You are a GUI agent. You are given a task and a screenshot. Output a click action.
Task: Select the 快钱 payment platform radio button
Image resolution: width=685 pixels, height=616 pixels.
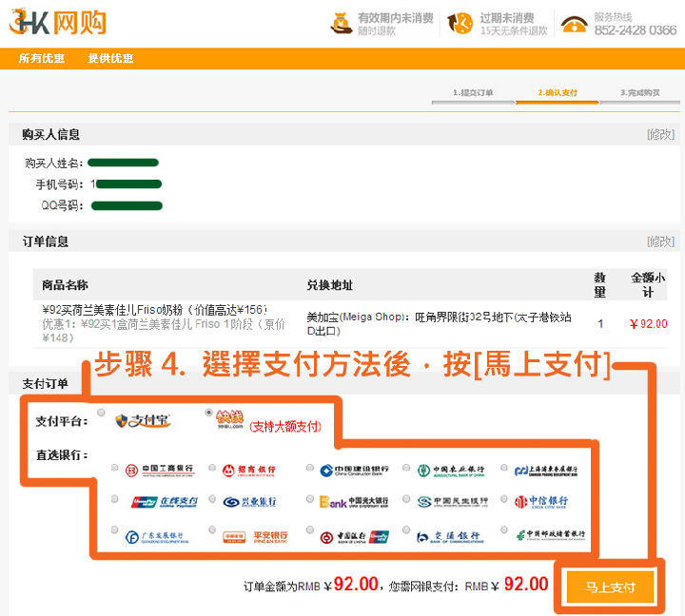coord(208,413)
